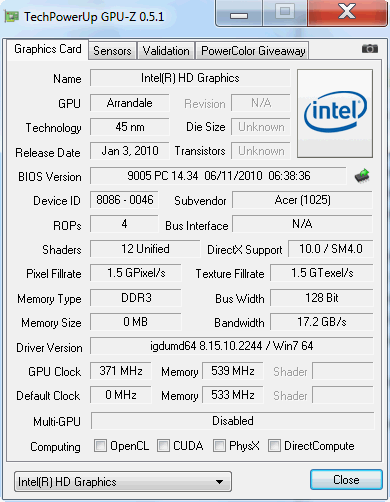Click the Transistors field Unknown
390x502 pixels.
coord(261,151)
